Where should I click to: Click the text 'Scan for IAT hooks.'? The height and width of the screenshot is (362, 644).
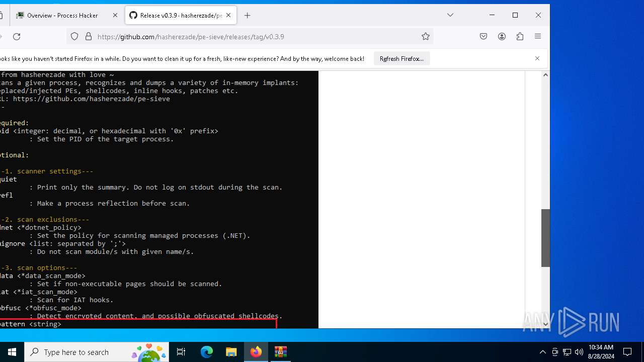click(75, 300)
